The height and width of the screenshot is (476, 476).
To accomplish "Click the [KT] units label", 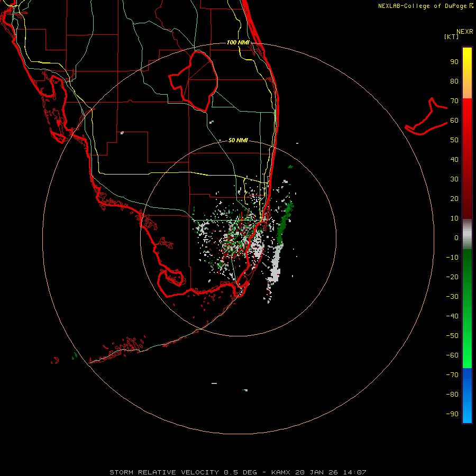I will click(452, 36).
